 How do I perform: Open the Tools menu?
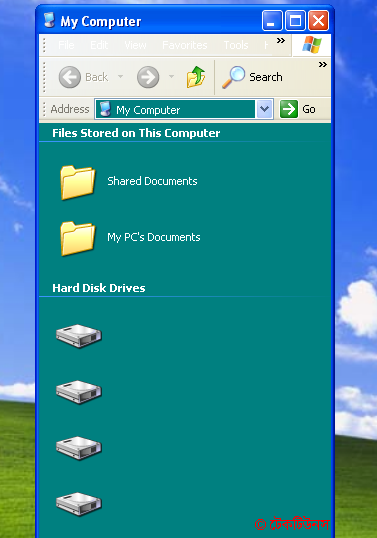coord(236,45)
